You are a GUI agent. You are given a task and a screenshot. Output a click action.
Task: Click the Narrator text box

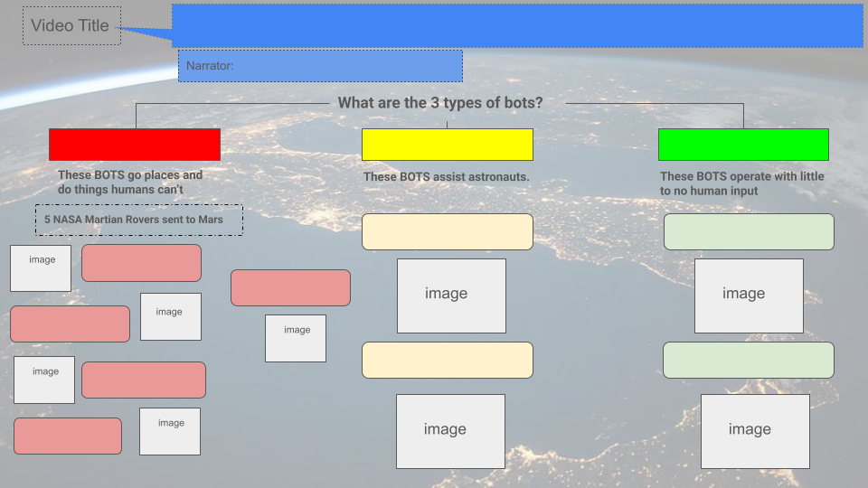320,66
